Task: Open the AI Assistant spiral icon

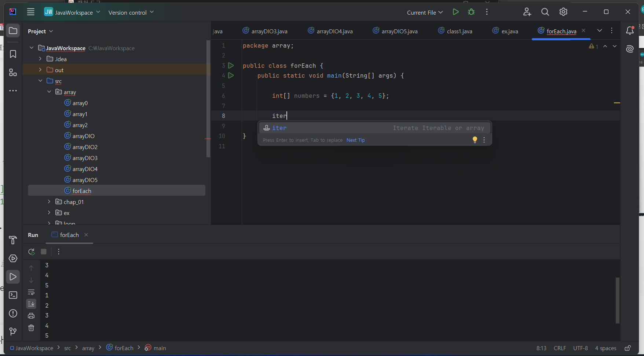Action: (x=630, y=49)
